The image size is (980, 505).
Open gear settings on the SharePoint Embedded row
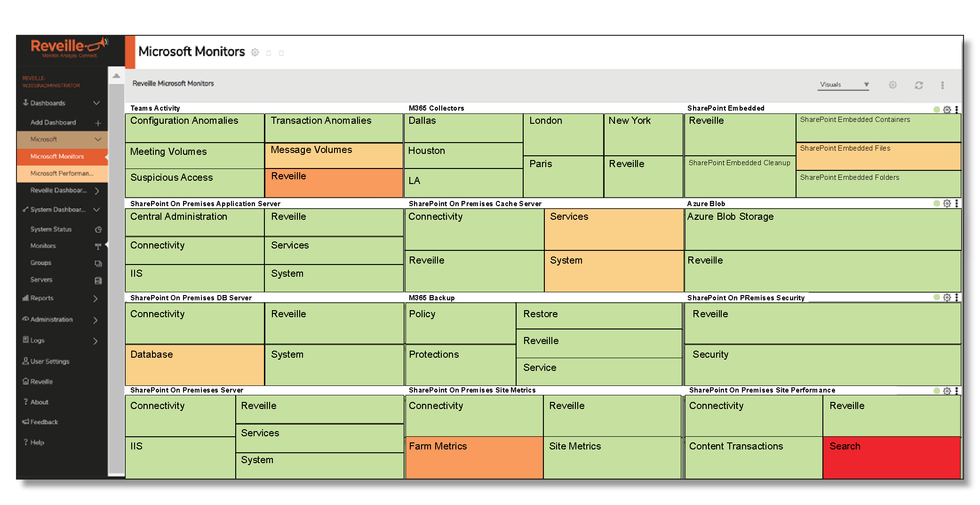pos(947,109)
